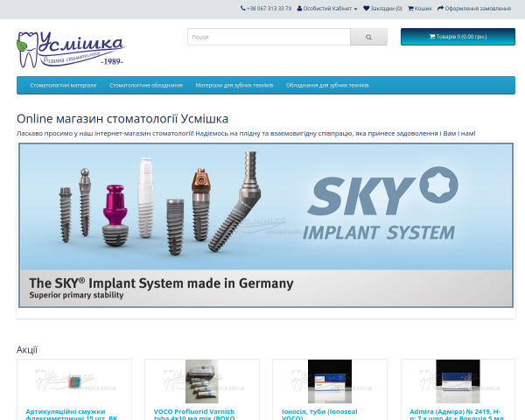Open VOCO Profluorid Varnish title link
The height and width of the screenshot is (420, 525).
(194, 415)
